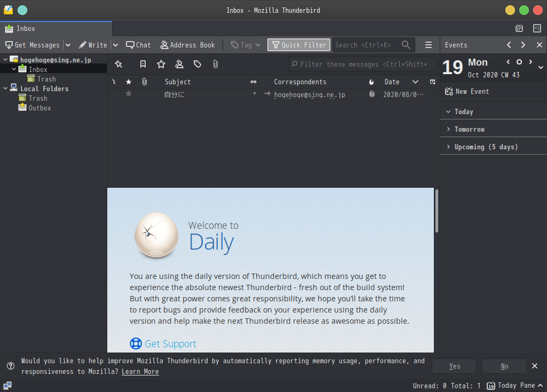The height and width of the screenshot is (392, 547).
Task: Open the hamburger application menu
Action: [429, 45]
